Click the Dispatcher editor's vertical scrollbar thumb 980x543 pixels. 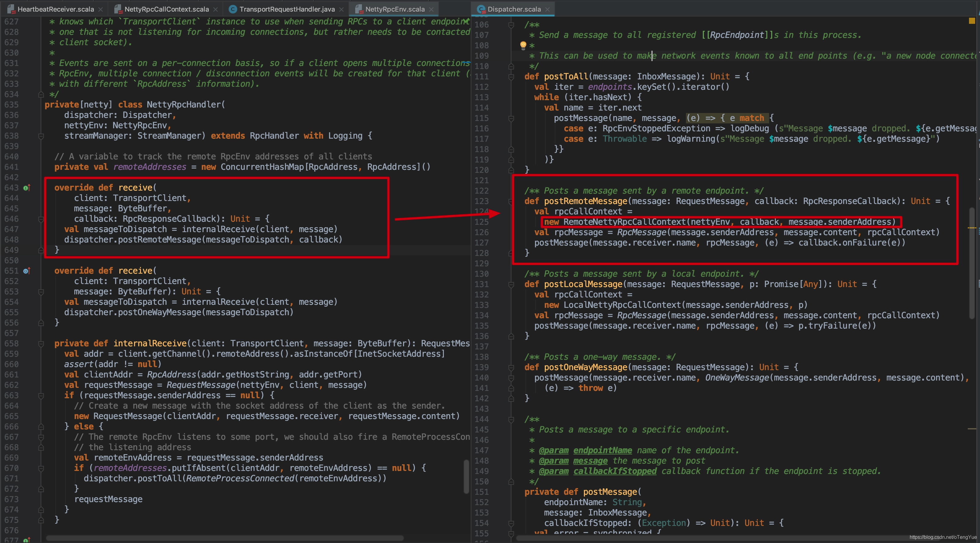coord(972,263)
